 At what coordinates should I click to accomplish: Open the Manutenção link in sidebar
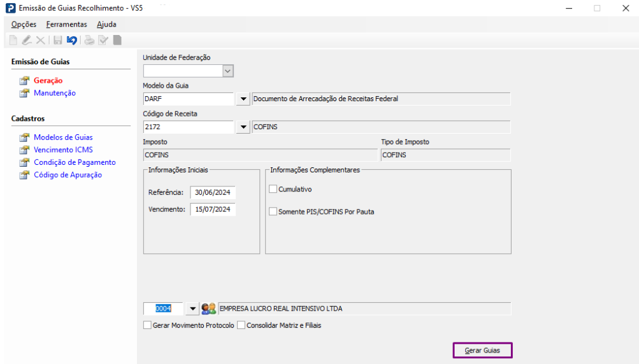[x=54, y=93]
